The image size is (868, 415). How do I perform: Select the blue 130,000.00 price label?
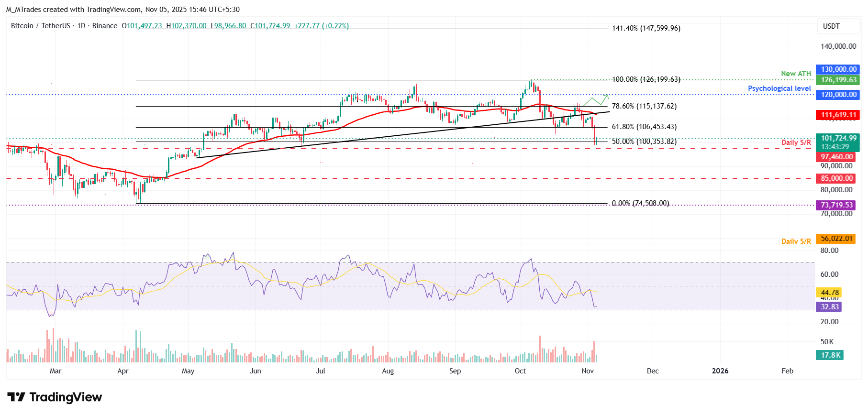[838, 69]
